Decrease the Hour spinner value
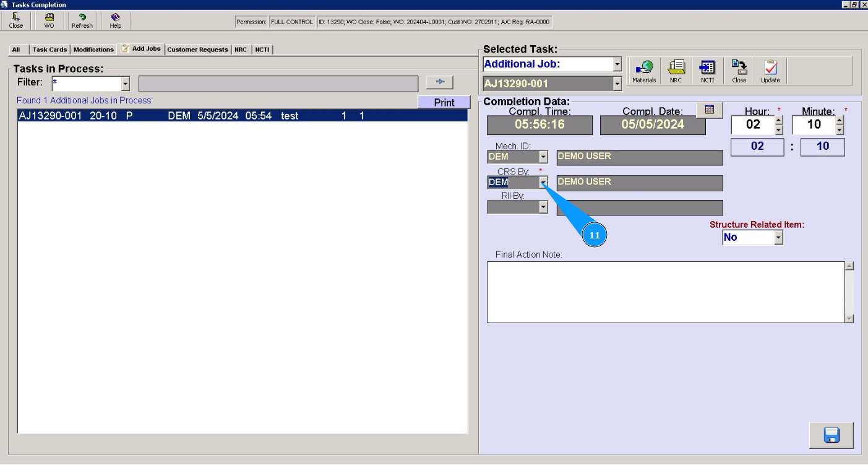The width and height of the screenshot is (868, 465). pos(778,130)
